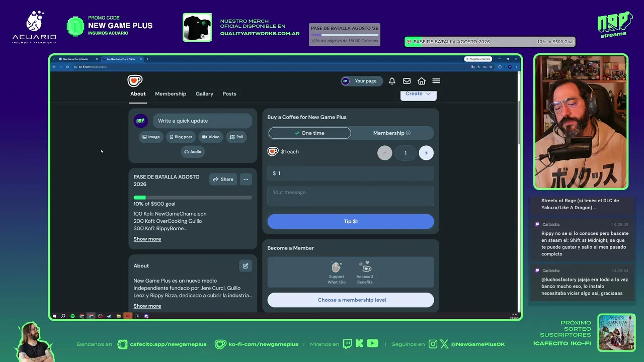Go to the Ko-fi home icon
Viewport: 644px width, 362px height.
422,81
